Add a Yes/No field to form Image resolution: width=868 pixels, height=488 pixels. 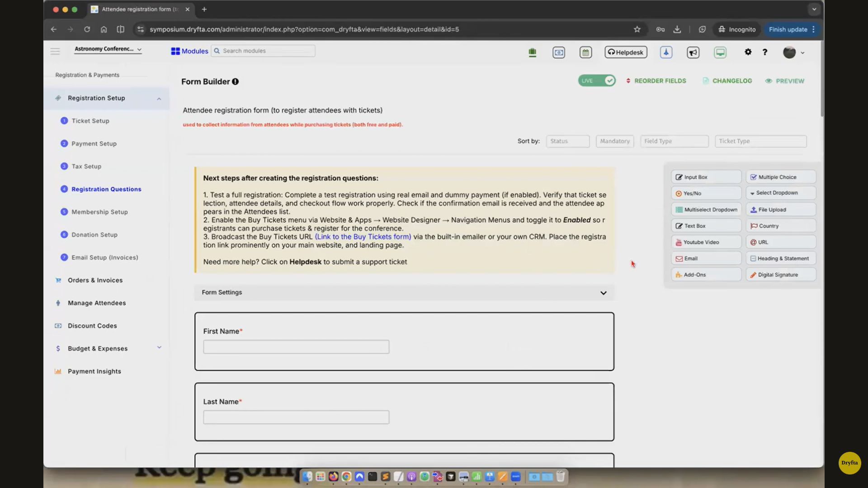coord(706,193)
